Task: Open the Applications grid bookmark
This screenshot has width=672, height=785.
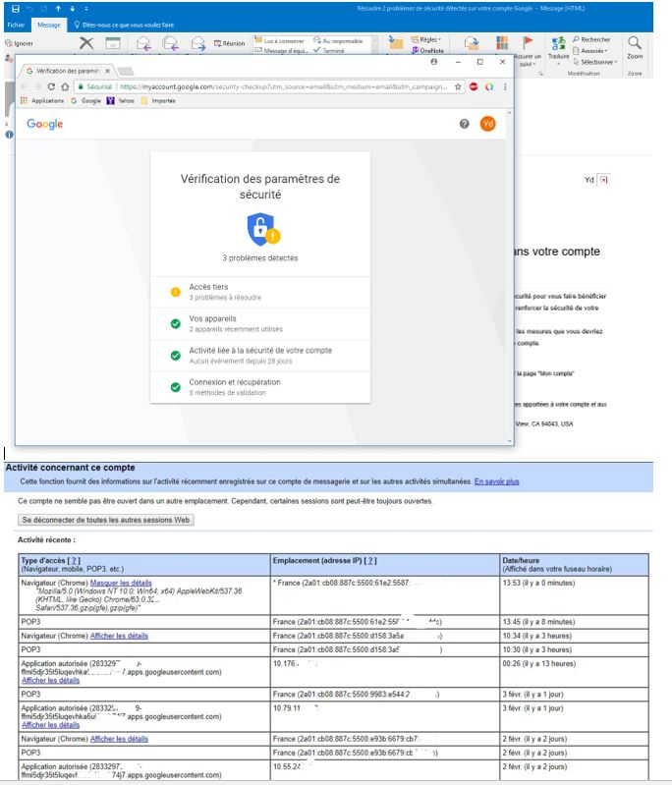Action: click(x=42, y=100)
